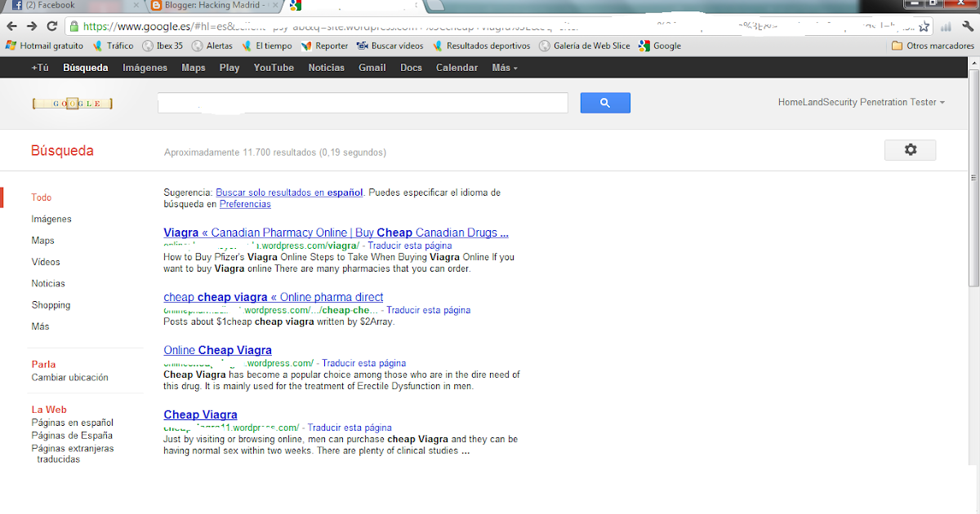
Task: Open search settings via the gear icon
Action: [910, 150]
